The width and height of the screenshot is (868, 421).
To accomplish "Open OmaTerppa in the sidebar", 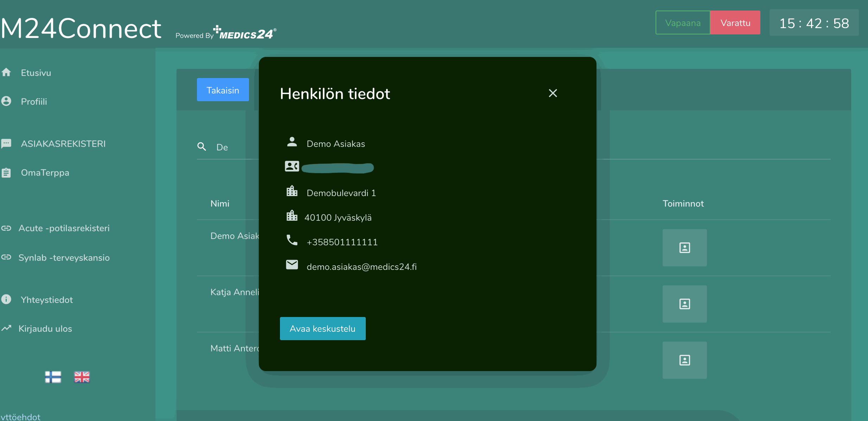I will point(45,173).
